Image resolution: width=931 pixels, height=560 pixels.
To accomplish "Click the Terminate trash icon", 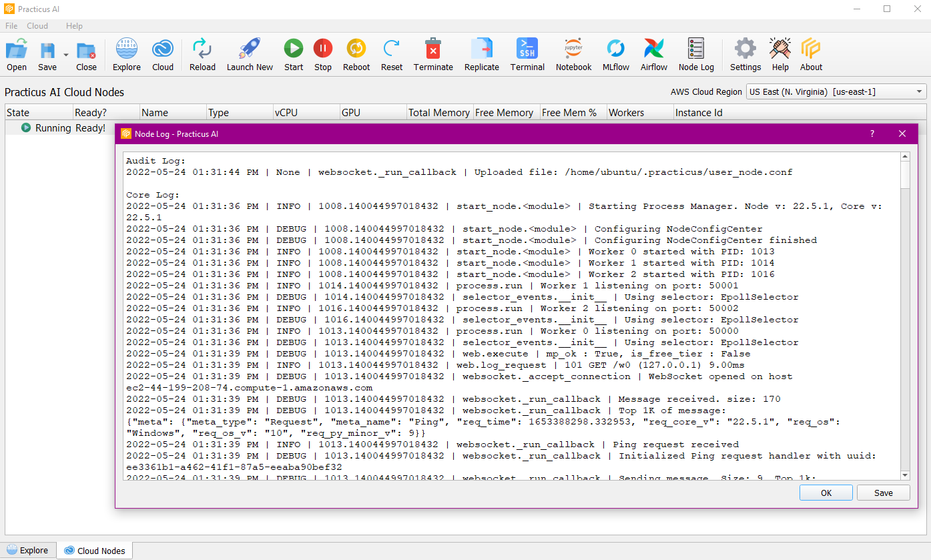I will 433,54.
